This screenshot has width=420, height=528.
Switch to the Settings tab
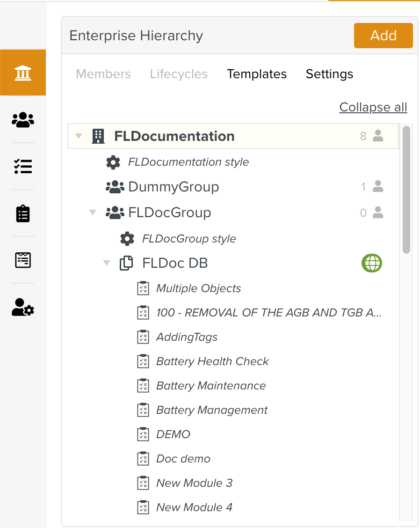point(329,74)
